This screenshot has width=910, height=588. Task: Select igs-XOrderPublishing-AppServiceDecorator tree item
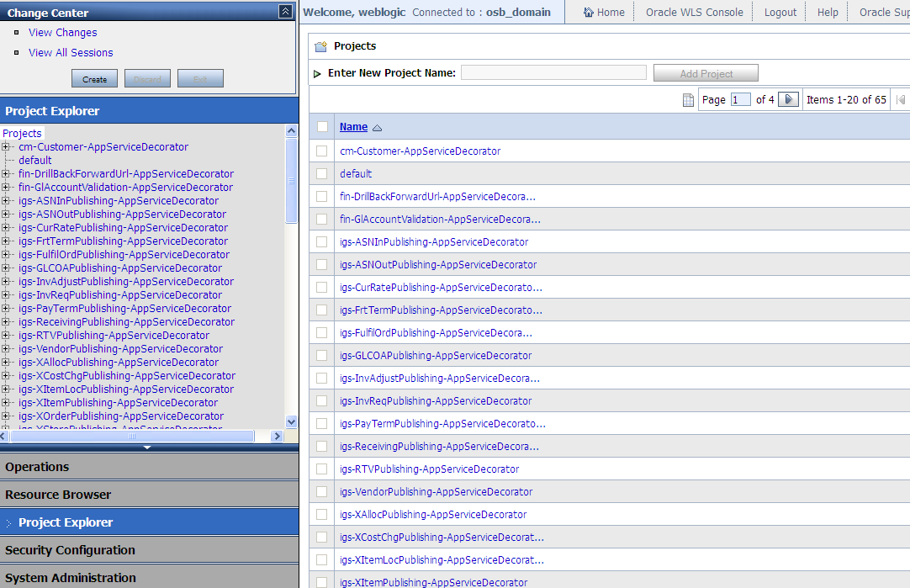coord(121,416)
